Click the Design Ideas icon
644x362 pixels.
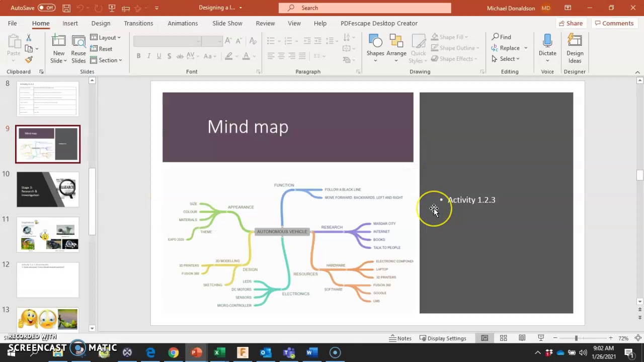pos(575,41)
